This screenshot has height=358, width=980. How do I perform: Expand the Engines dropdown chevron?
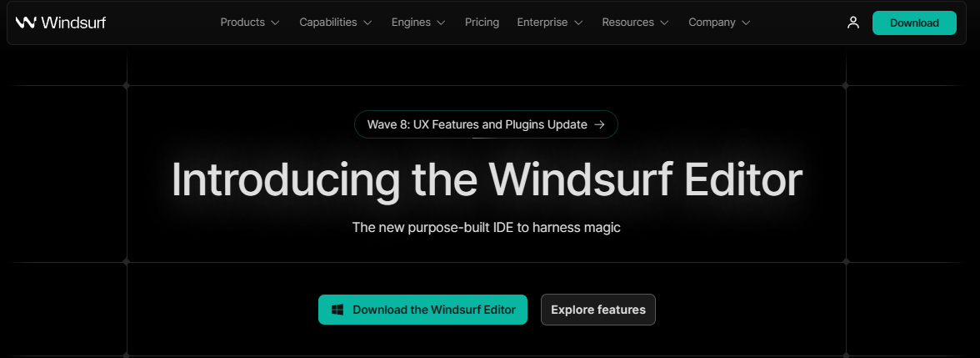[x=442, y=23]
